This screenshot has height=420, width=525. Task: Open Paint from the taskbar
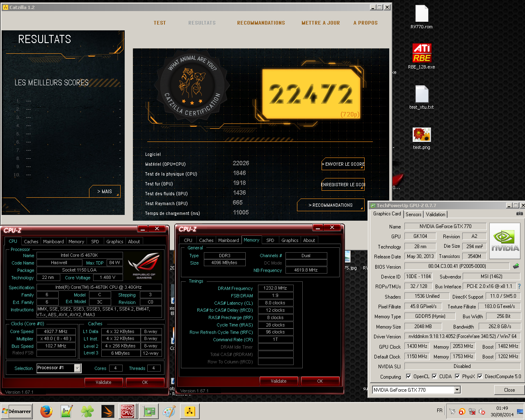click(169, 411)
